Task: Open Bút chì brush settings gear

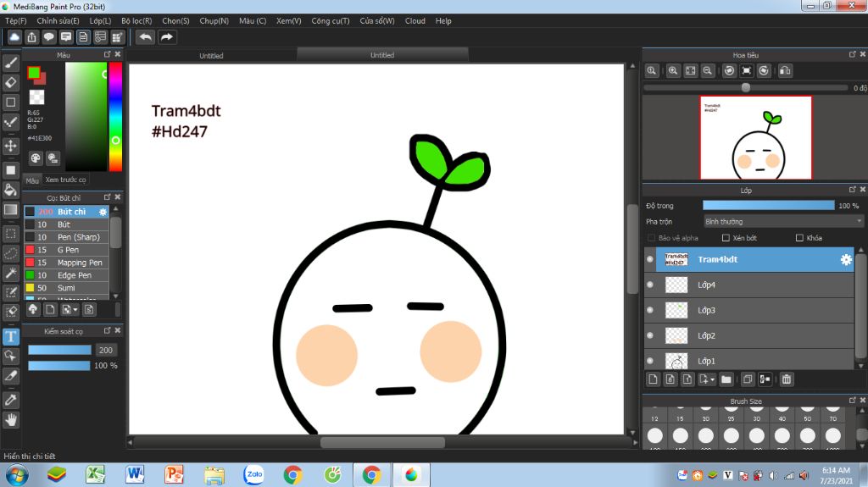Action: 103,212
